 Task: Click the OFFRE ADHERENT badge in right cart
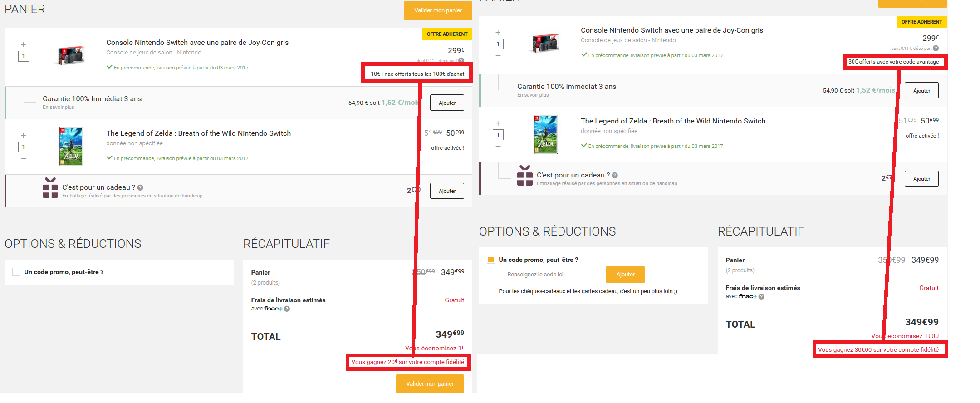pos(921,22)
